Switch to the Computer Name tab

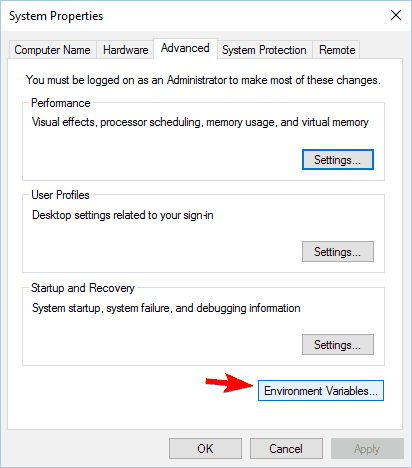53,50
